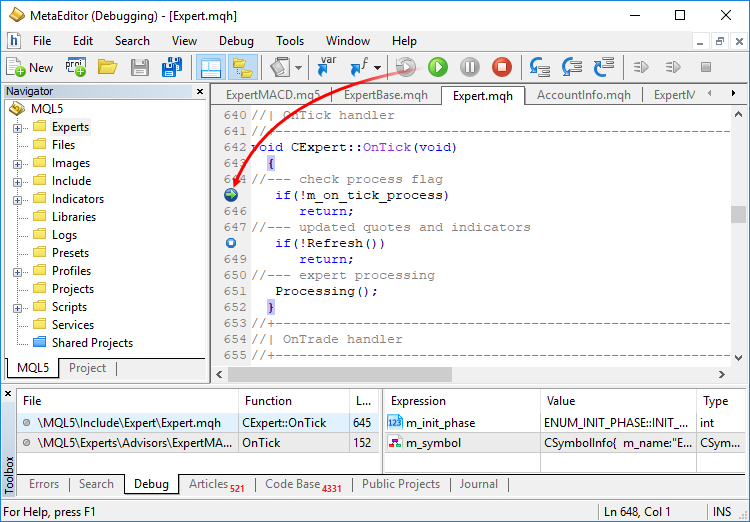The image size is (750, 522).
Task: Switch to the Errors toolbox tab
Action: [x=44, y=484]
